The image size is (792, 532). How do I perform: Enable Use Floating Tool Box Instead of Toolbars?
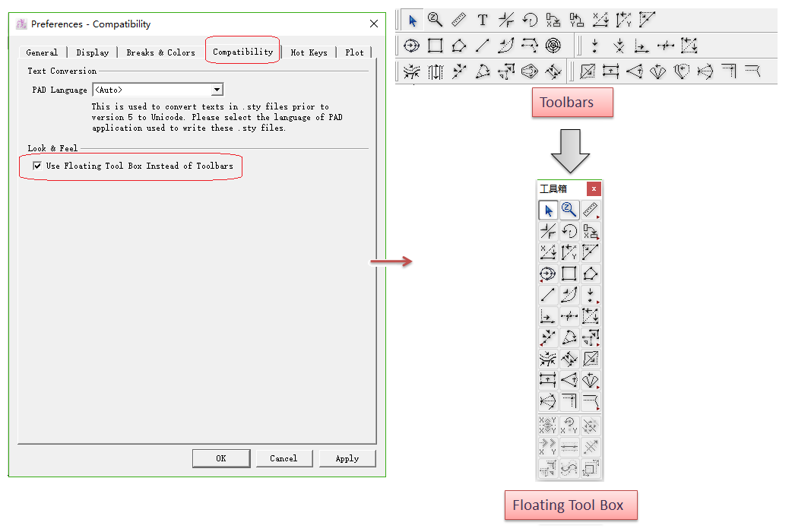tap(36, 166)
